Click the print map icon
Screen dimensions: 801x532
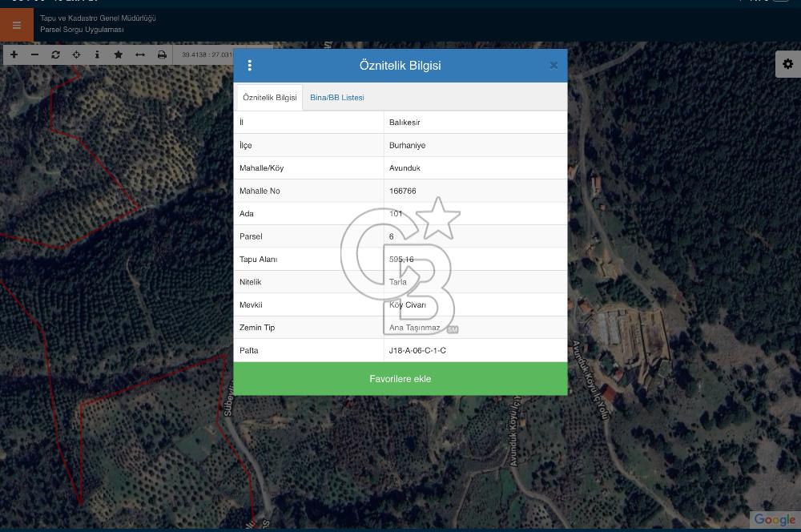(162, 54)
